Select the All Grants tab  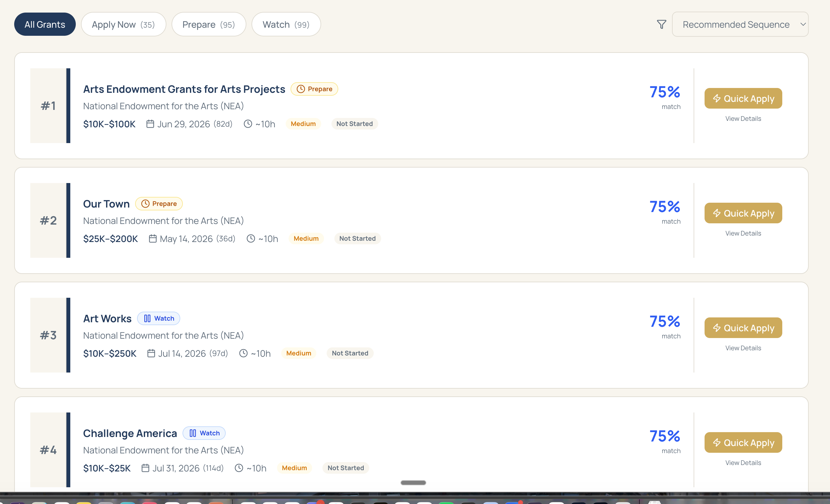pyautogui.click(x=45, y=24)
